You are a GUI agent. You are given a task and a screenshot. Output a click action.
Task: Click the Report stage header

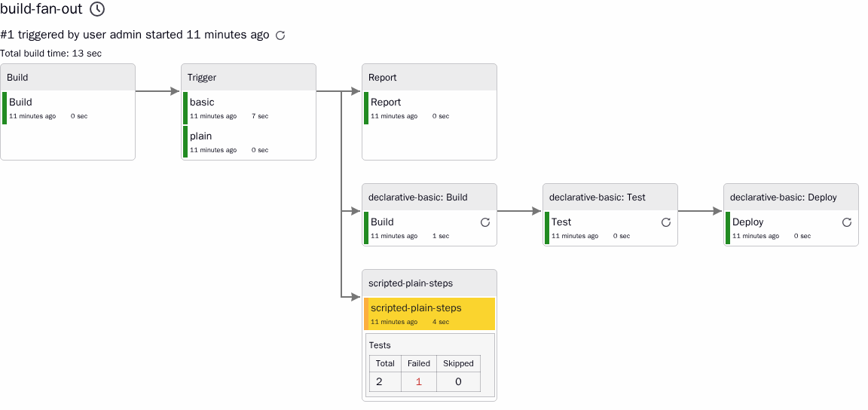point(429,77)
